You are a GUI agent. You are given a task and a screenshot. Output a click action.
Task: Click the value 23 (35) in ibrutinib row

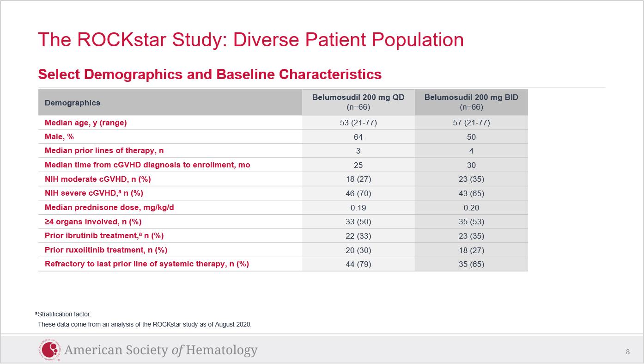471,236
